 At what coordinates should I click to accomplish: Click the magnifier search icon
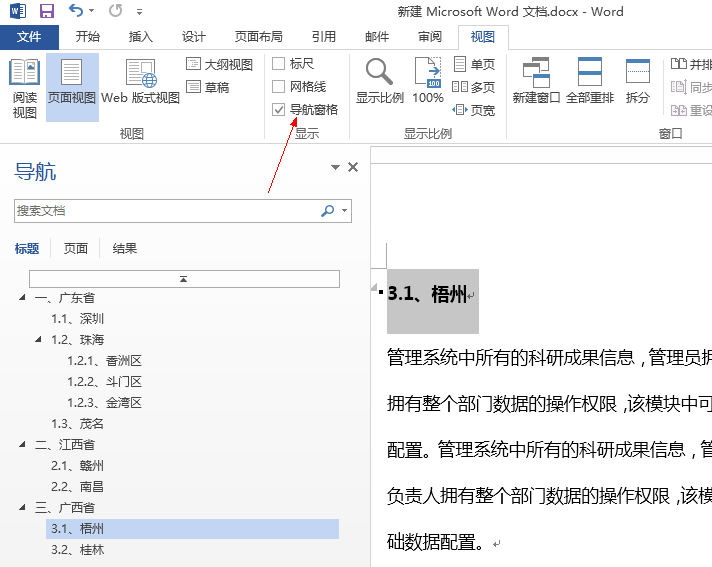pyautogui.click(x=327, y=211)
